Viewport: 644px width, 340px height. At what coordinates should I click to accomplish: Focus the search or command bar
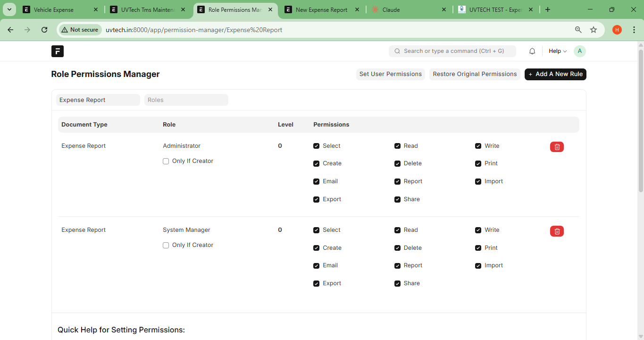tap(453, 51)
